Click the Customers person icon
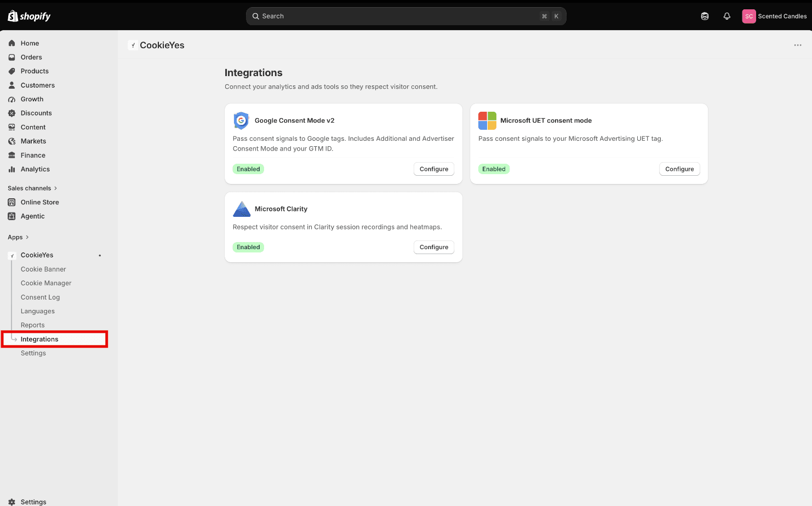 point(12,85)
